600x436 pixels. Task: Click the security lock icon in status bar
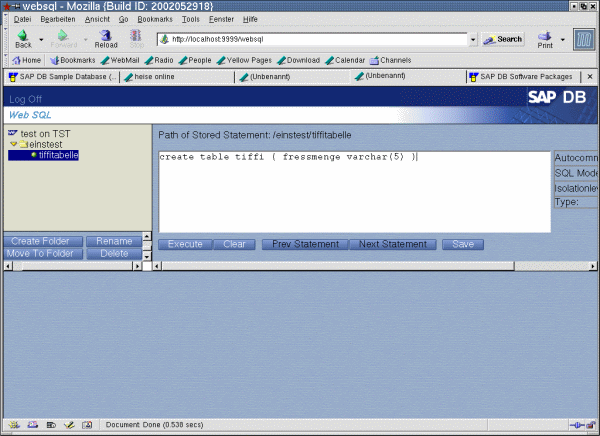pyautogui.click(x=589, y=424)
